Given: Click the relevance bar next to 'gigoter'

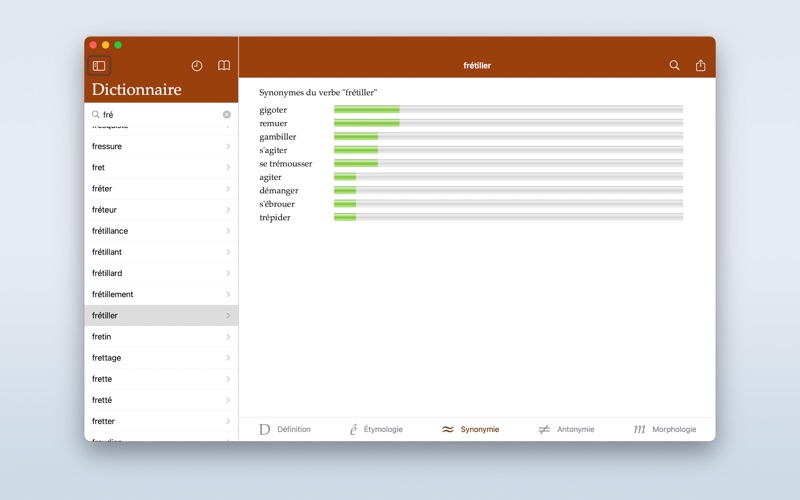Looking at the screenshot, I should [508, 109].
